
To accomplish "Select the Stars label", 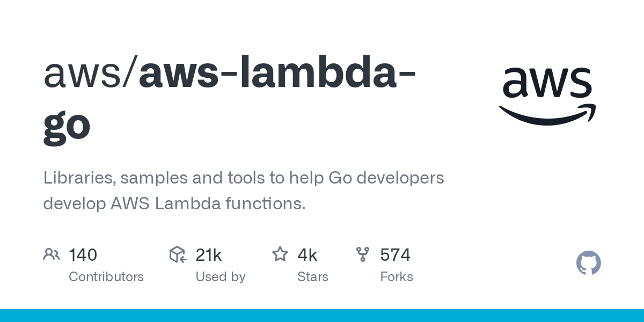I will [x=313, y=277].
